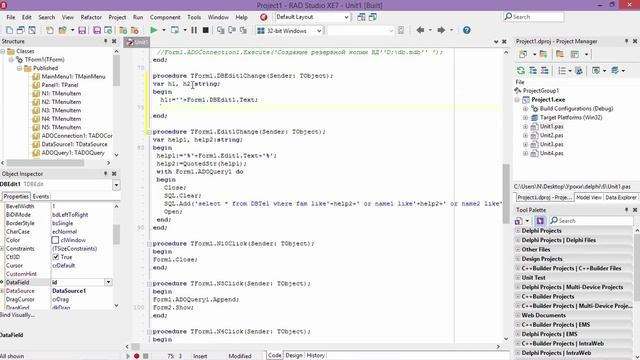This screenshot has width=640, height=360.
Task: Select ADOQuery1: TADOQuery in Structure
Action: [x=73, y=153]
